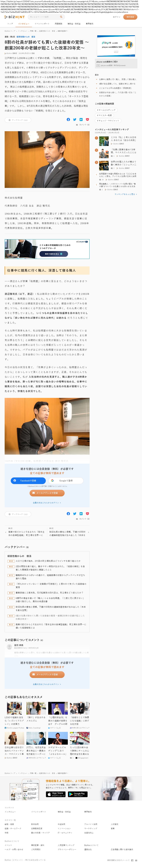Get the app on Google Play badge

coord(78,794)
